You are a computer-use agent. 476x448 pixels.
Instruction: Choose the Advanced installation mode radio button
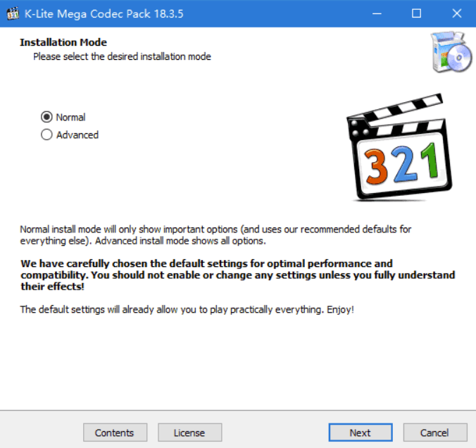(x=46, y=135)
